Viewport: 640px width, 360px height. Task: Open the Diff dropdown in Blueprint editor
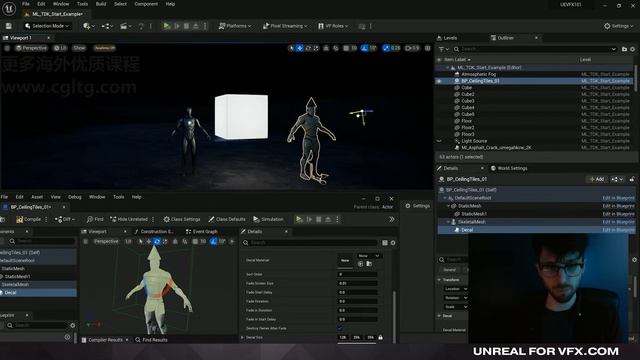(65, 220)
